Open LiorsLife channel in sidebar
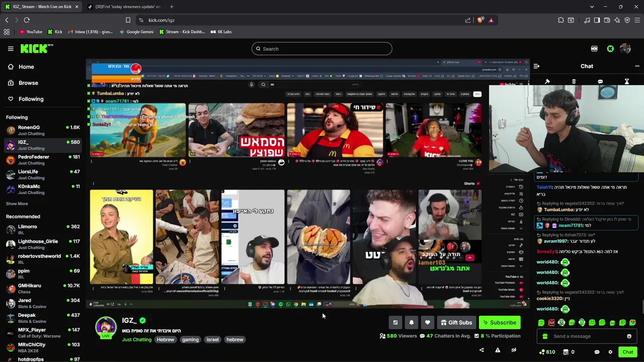This screenshot has width=644, height=362. pos(43,174)
